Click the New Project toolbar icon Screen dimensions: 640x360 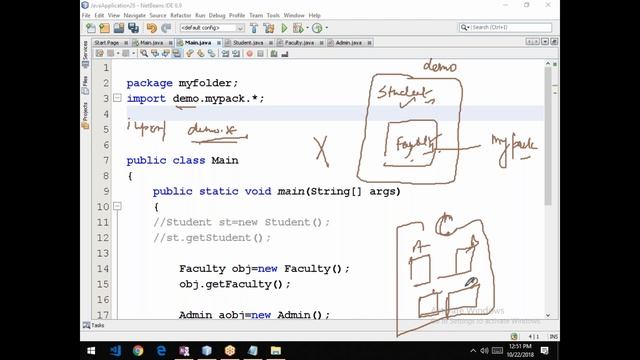104,28
